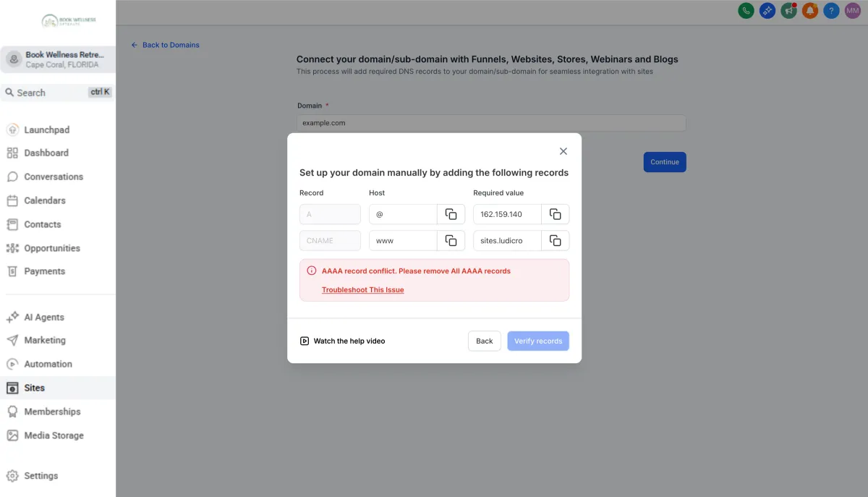Copy the 162.159.140 required value
The height and width of the screenshot is (497, 868).
(x=555, y=214)
